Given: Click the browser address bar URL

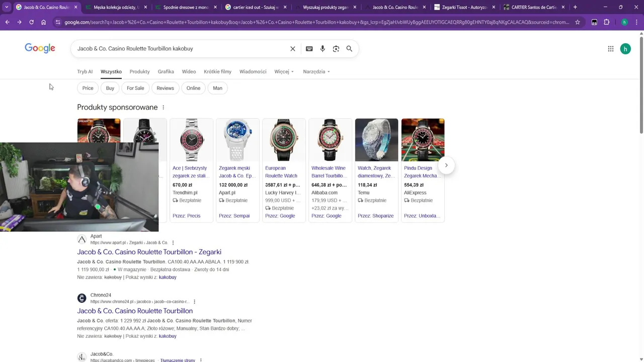Looking at the screenshot, I should (x=316, y=22).
